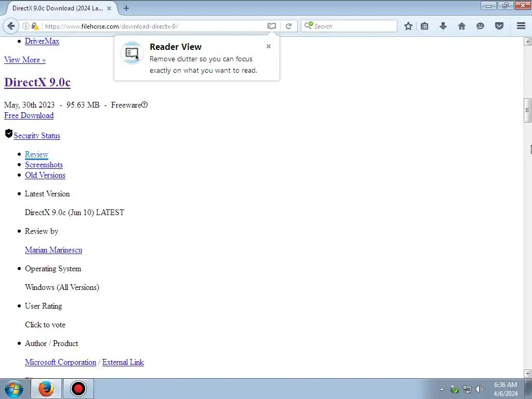Open the Microsoft Corporation link
Screen dimensions: 532x399
[60, 362]
